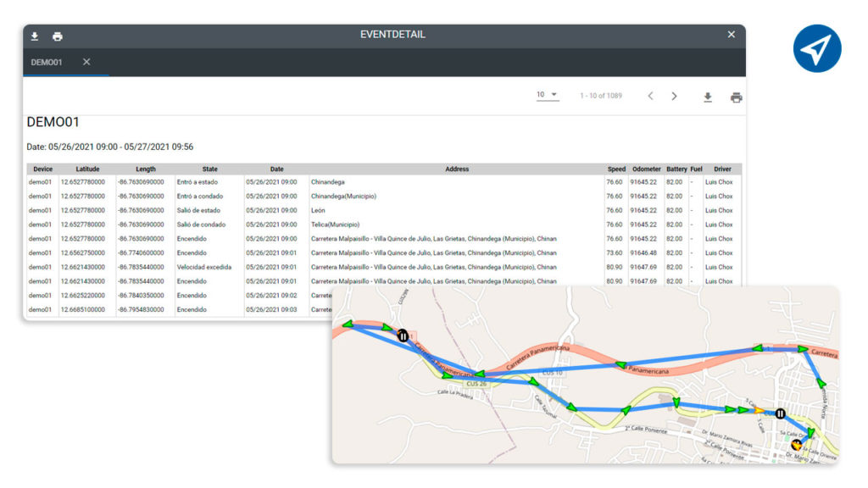Click the Speed column header
Screen dimensions: 868x488
click(x=616, y=169)
